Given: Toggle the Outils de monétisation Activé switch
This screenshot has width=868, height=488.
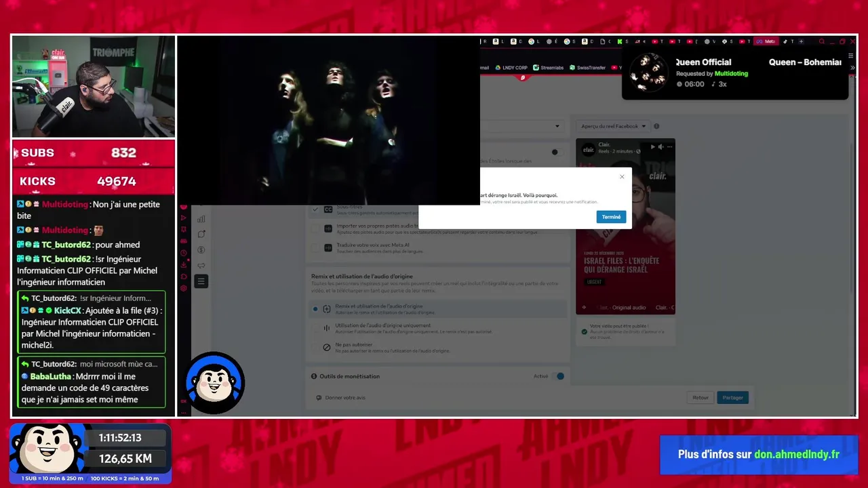Looking at the screenshot, I should [559, 376].
